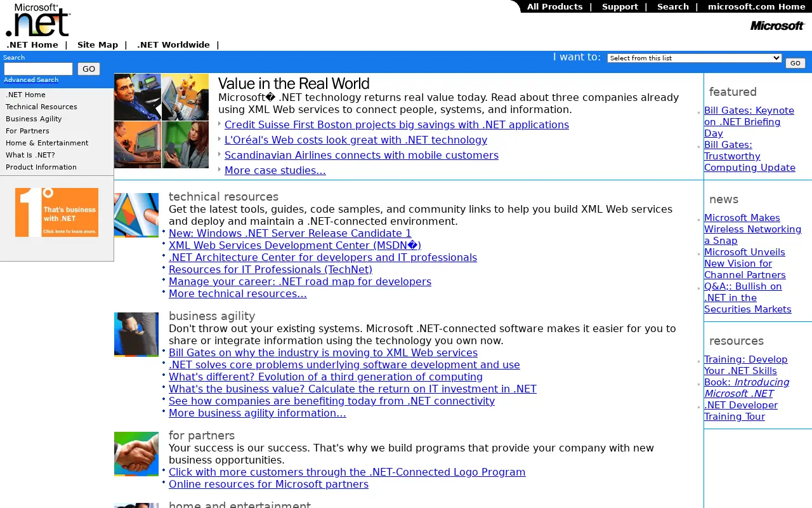Open the 'Select from this list' dropdown

click(694, 58)
